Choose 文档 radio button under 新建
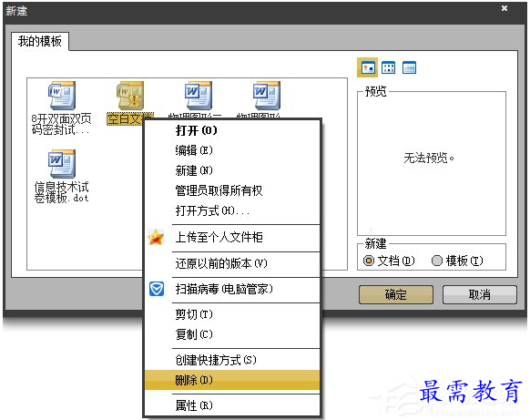The width and height of the screenshot is (530, 420). [369, 261]
